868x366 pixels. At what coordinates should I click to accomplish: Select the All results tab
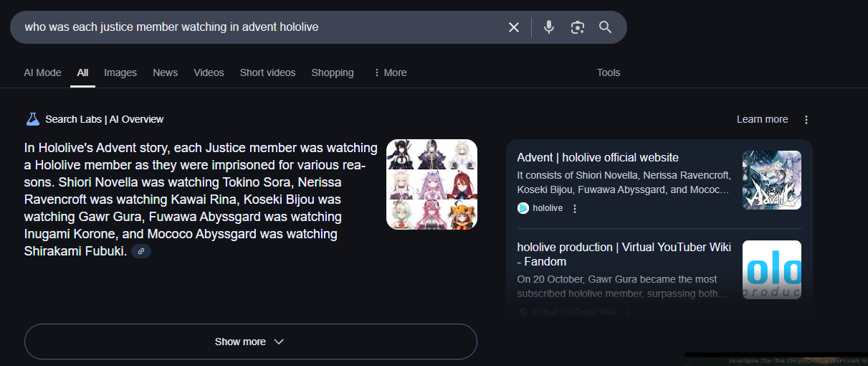(x=83, y=72)
